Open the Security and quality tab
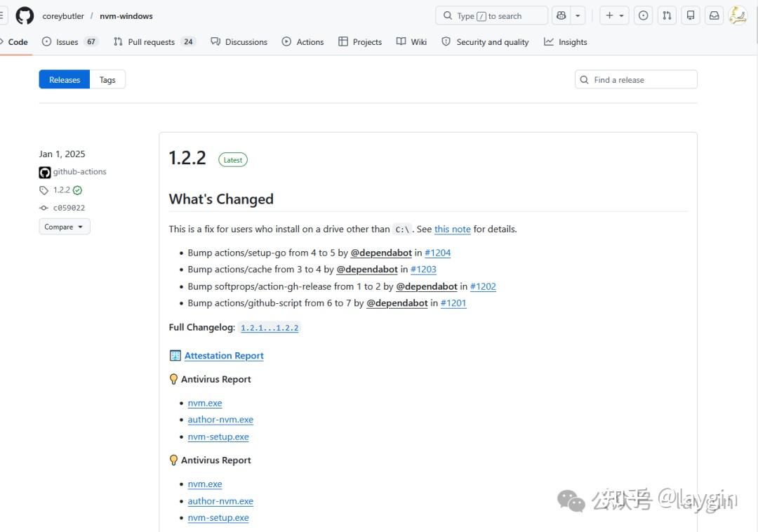The height and width of the screenshot is (532, 758). click(486, 42)
